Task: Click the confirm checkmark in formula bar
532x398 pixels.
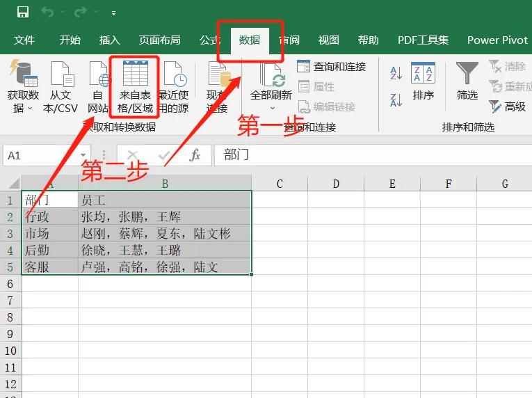Action: pyautogui.click(x=164, y=155)
